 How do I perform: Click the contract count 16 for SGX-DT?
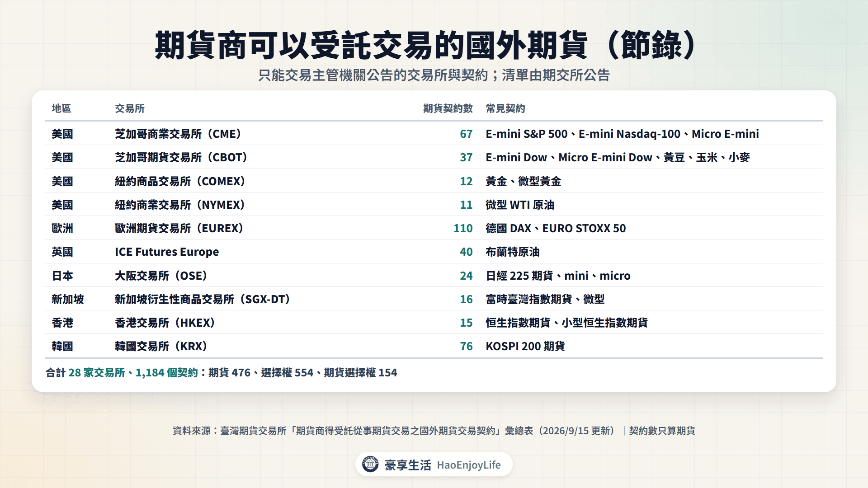[x=466, y=299]
